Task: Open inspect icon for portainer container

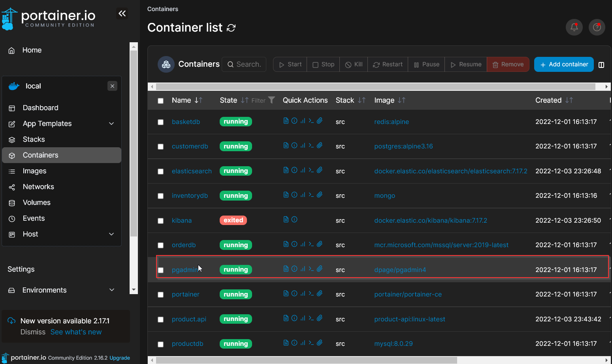Action: tap(294, 293)
